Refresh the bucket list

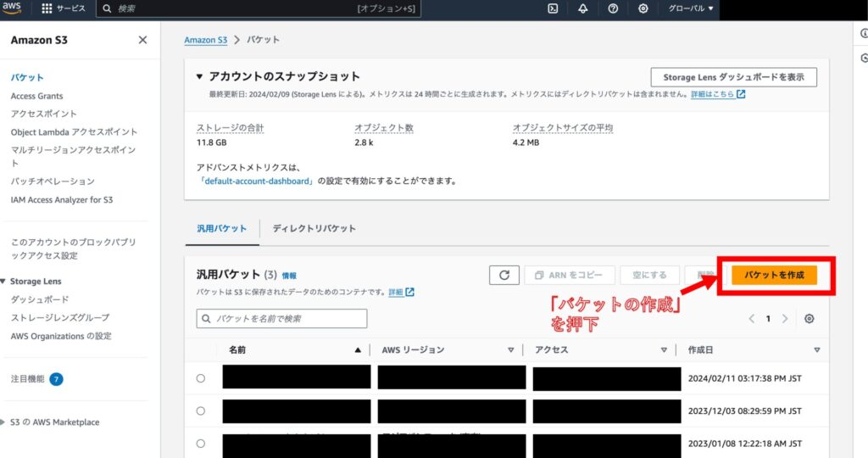504,275
